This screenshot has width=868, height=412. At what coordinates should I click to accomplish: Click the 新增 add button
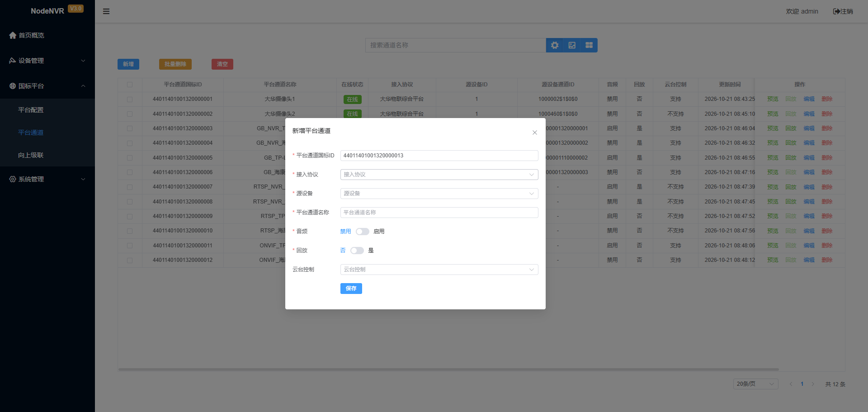(x=128, y=64)
